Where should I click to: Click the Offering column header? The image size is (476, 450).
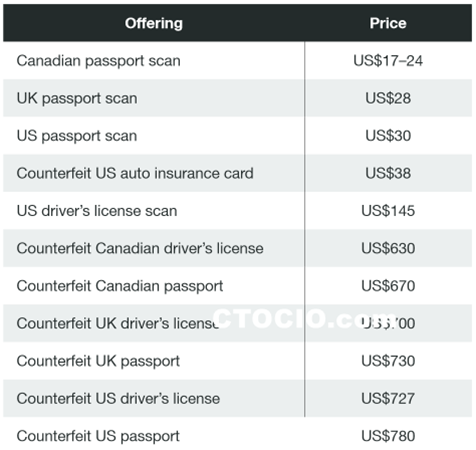coord(154,23)
